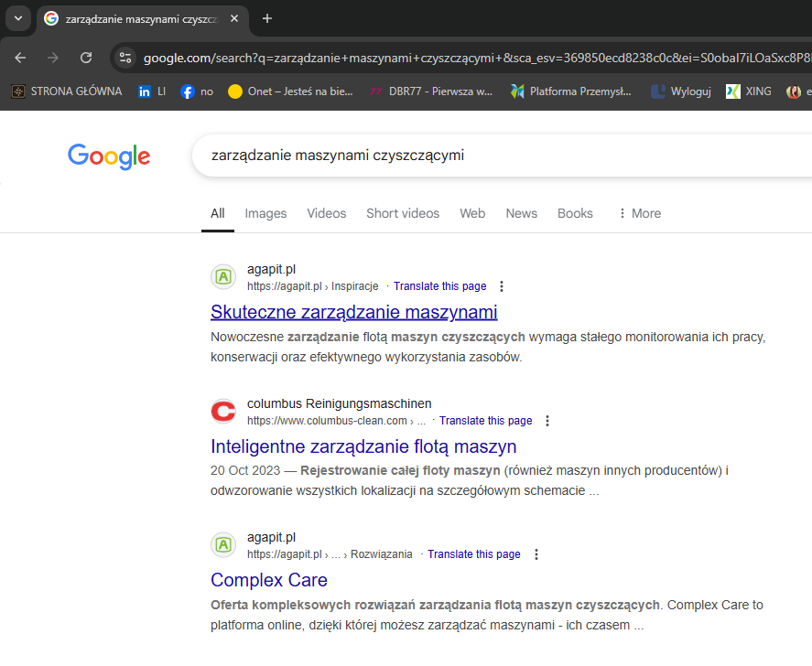The image size is (812, 666).
Task: Translate the agapit.pl Rozwiązania result page
Action: (474, 554)
